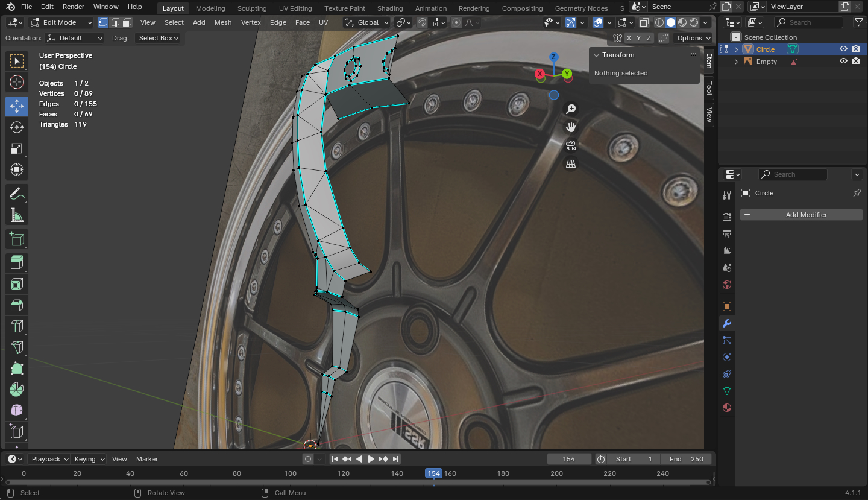Play the animation forward
Viewport: 868px width, 500px height.
[371, 459]
